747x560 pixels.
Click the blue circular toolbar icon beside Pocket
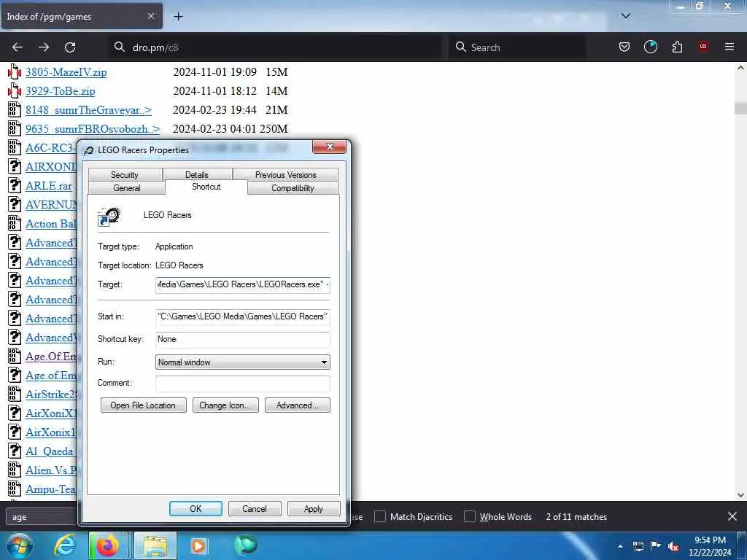coord(650,47)
